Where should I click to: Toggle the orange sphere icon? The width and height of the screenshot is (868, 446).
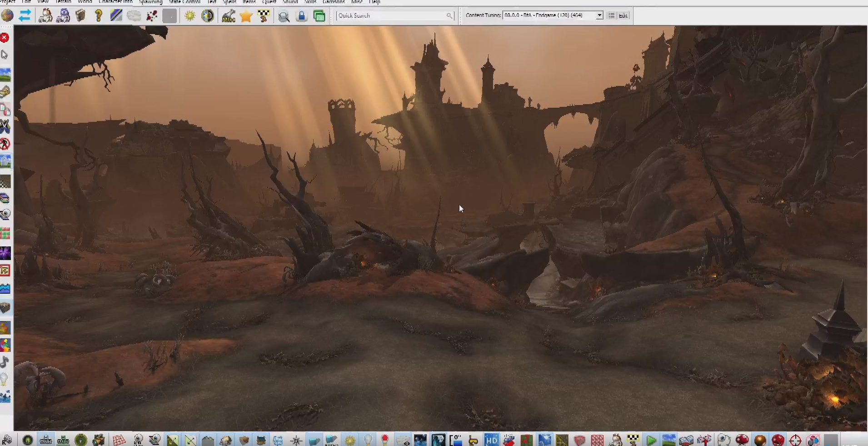click(760, 440)
